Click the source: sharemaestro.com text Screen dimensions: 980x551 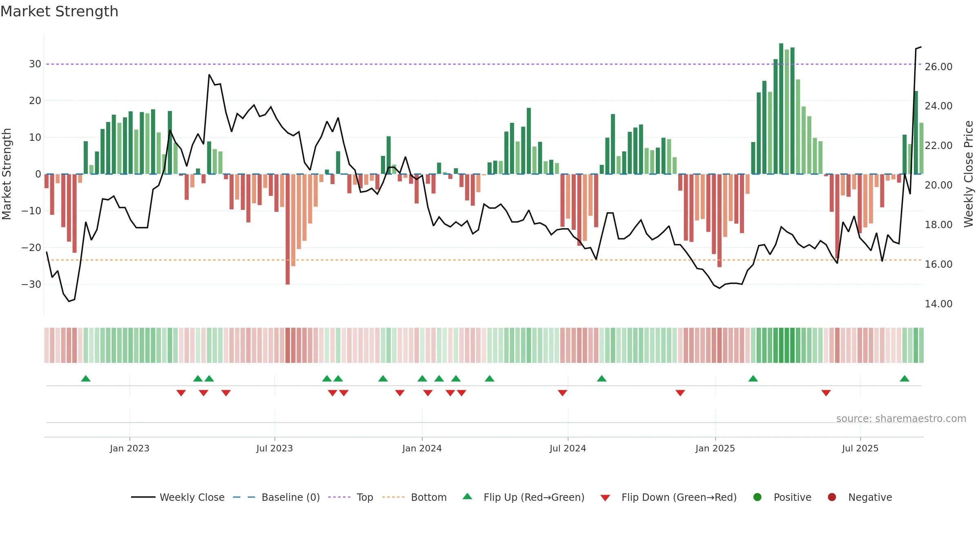click(901, 418)
